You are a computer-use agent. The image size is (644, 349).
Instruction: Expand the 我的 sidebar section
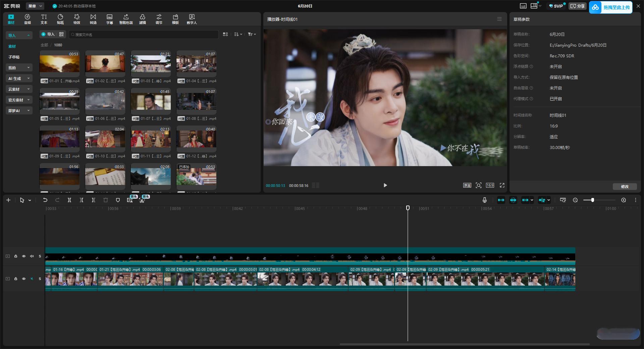coord(19,68)
